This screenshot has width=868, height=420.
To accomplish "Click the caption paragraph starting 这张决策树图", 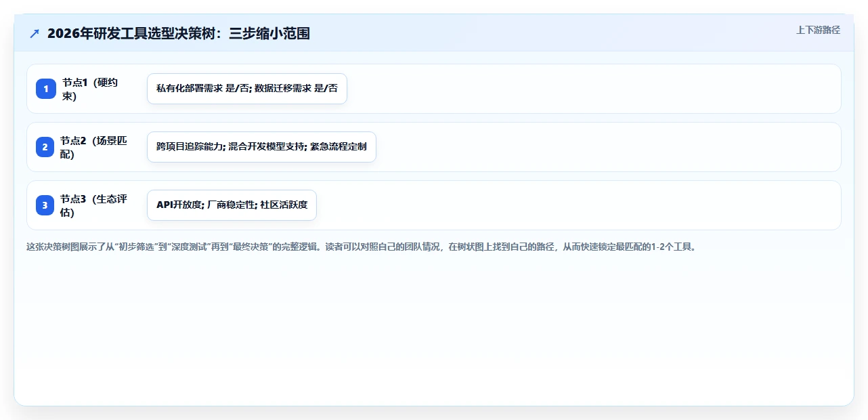I will point(362,247).
